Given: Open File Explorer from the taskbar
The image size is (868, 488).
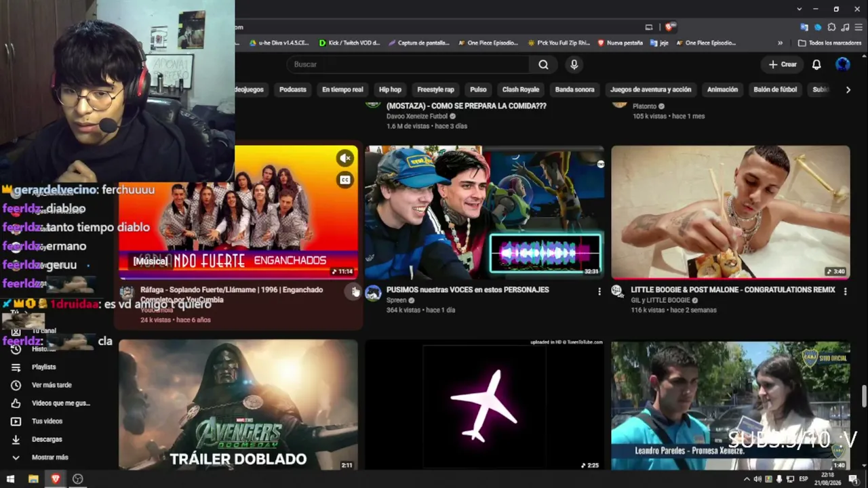Looking at the screenshot, I should (33, 479).
